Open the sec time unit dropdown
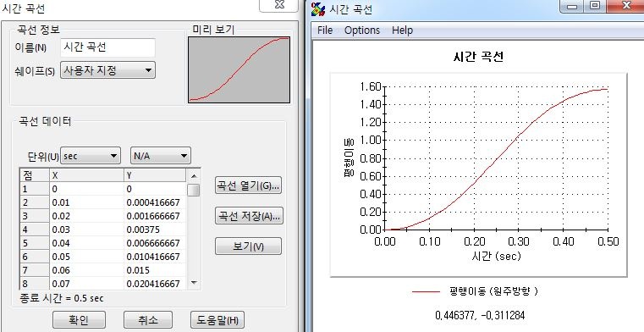The image size is (644, 332). (x=91, y=156)
